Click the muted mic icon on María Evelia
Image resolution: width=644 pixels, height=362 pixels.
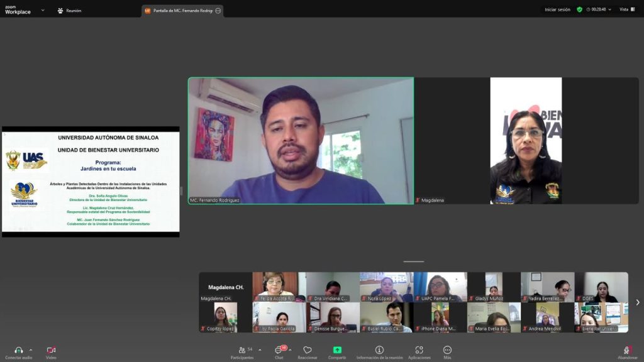click(471, 329)
